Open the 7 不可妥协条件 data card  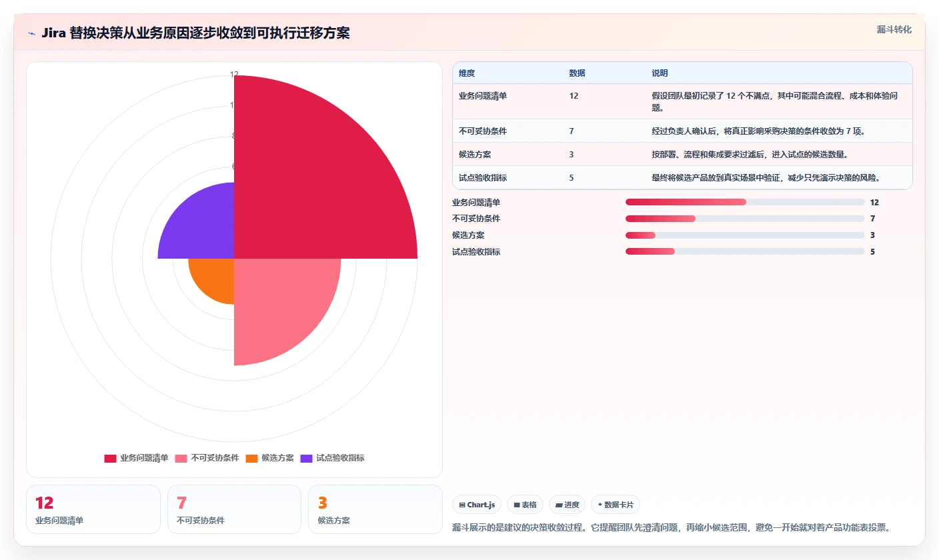pos(234,509)
